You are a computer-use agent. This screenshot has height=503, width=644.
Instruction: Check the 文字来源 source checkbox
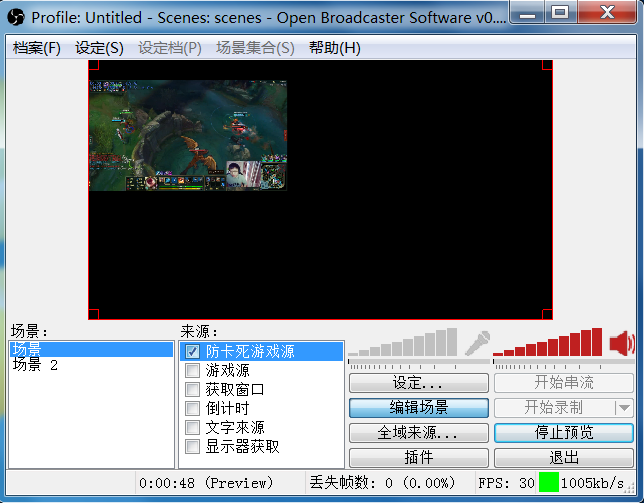click(x=193, y=428)
